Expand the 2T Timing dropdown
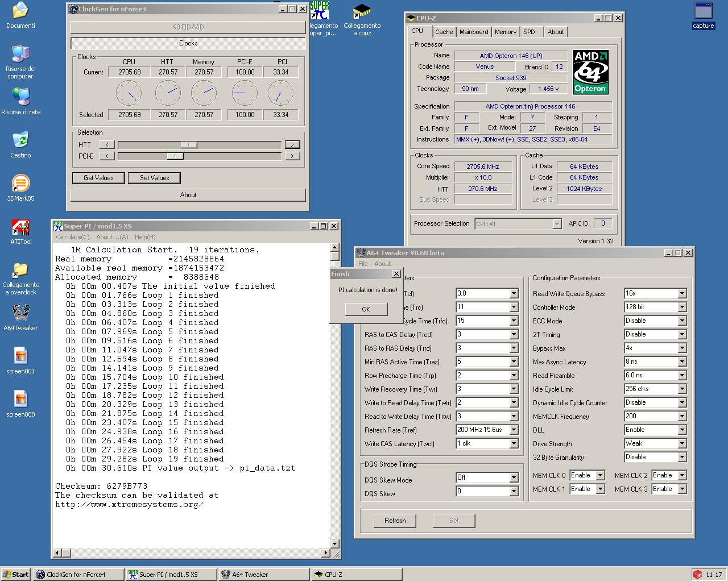The image size is (728, 582). pyautogui.click(x=682, y=334)
